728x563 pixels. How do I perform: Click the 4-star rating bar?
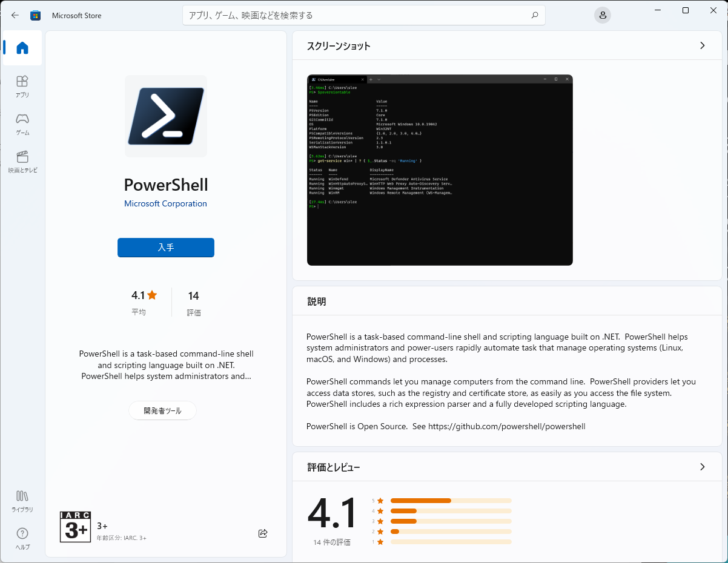point(451,511)
